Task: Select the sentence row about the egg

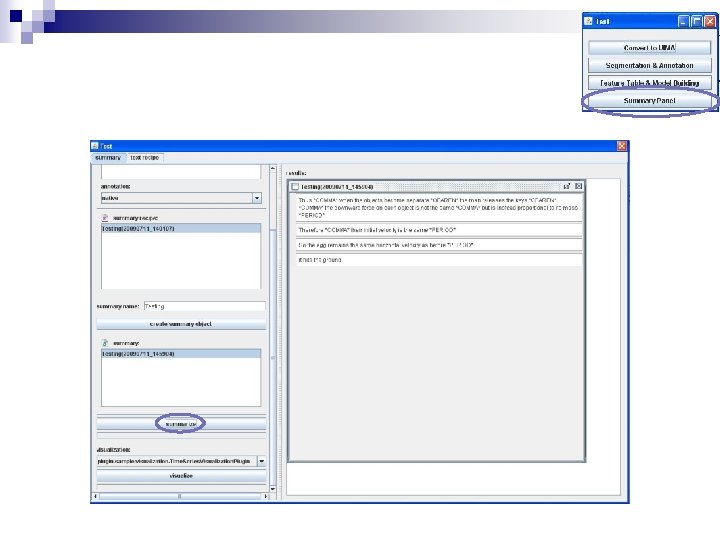Action: tap(439, 245)
